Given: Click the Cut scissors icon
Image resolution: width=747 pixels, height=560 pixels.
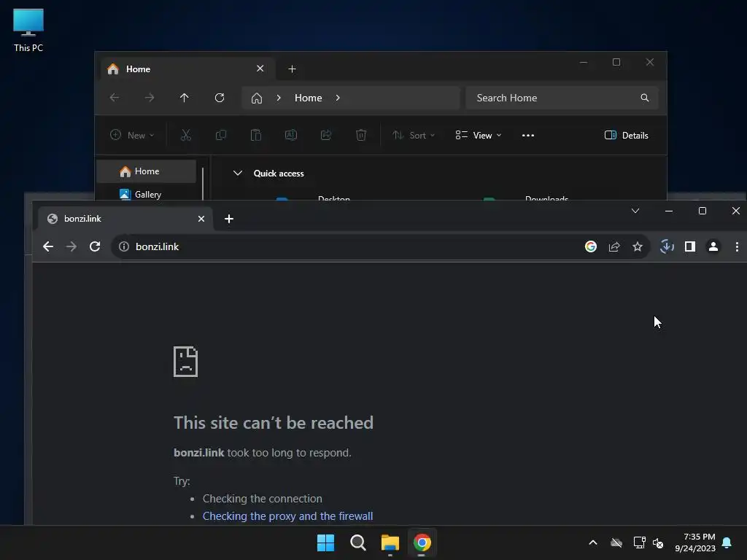Looking at the screenshot, I should (x=186, y=135).
